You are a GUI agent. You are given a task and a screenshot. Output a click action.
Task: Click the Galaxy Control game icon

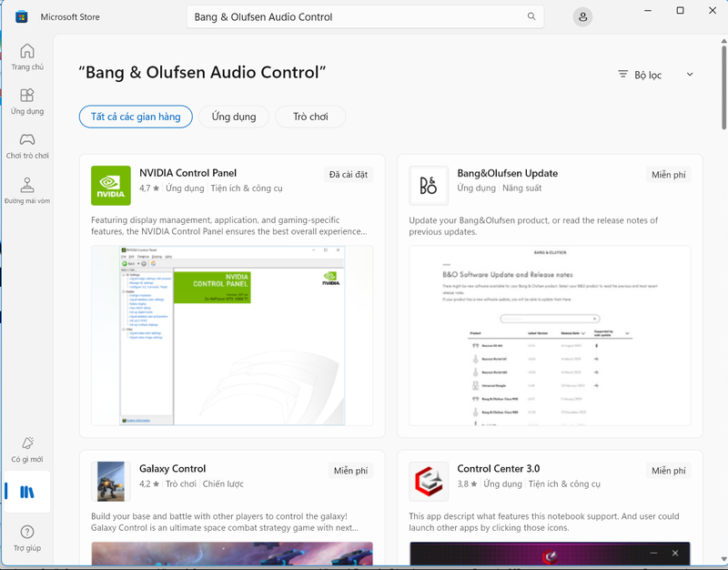111,482
